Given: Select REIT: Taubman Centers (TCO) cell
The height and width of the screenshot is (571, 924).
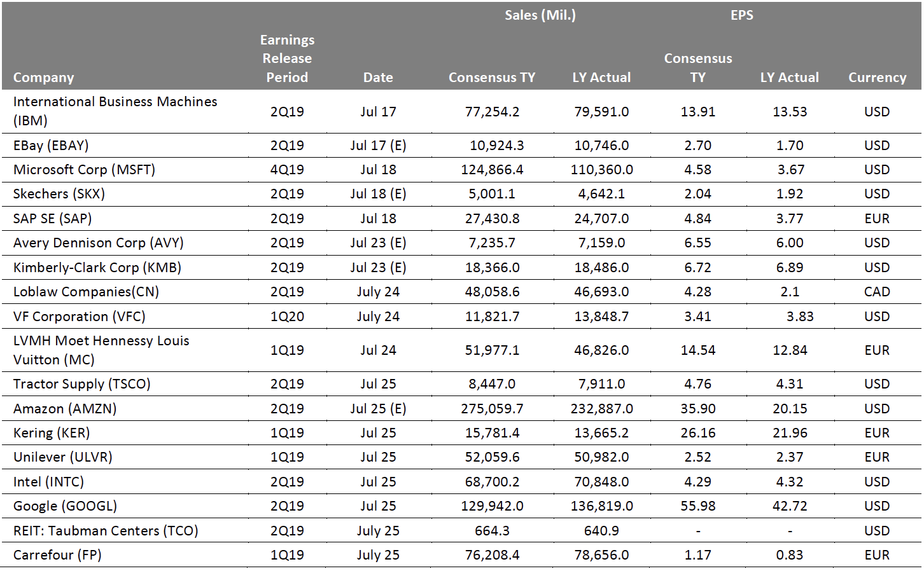Looking at the screenshot, I should 106,531.
